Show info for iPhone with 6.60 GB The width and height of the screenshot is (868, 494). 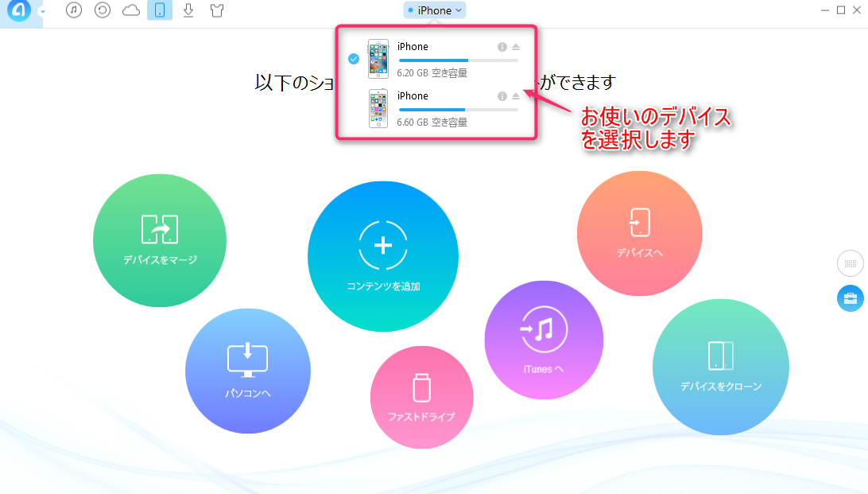pos(502,96)
